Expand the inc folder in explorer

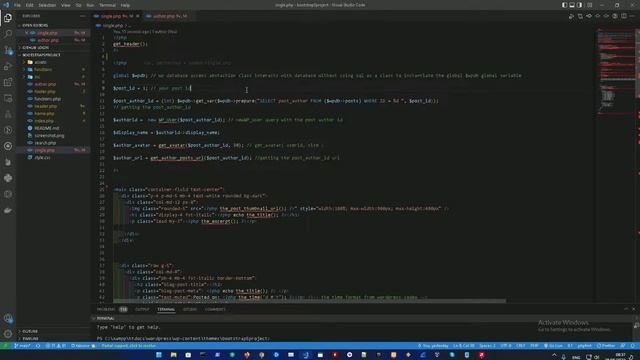(x=37, y=77)
